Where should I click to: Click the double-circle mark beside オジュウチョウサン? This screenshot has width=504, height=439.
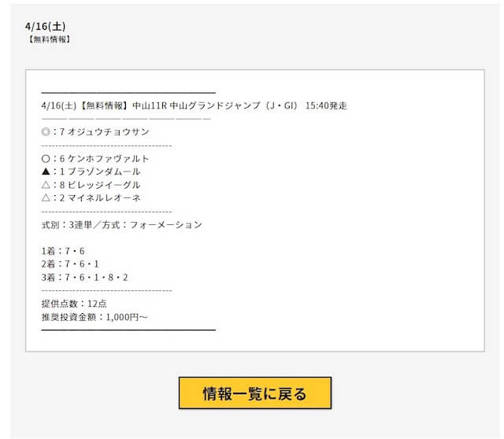point(46,131)
